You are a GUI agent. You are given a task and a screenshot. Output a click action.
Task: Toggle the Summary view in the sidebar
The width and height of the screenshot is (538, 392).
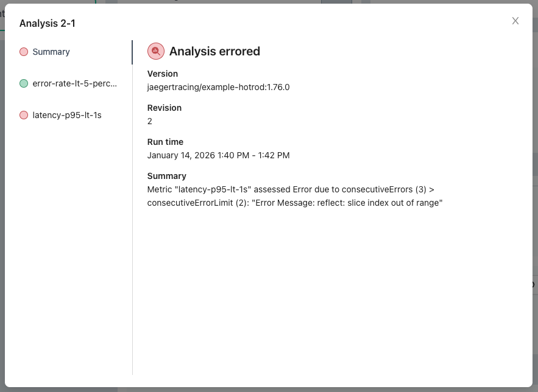(52, 52)
